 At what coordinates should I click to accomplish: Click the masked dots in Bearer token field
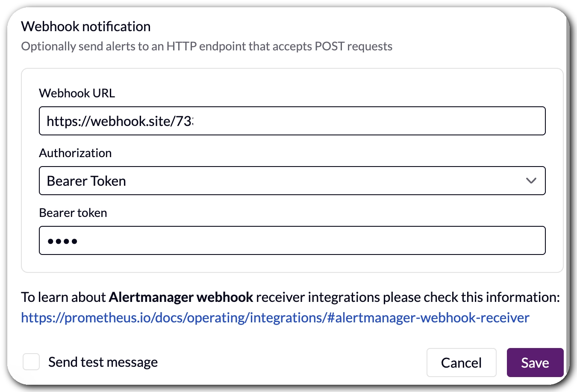(62, 241)
